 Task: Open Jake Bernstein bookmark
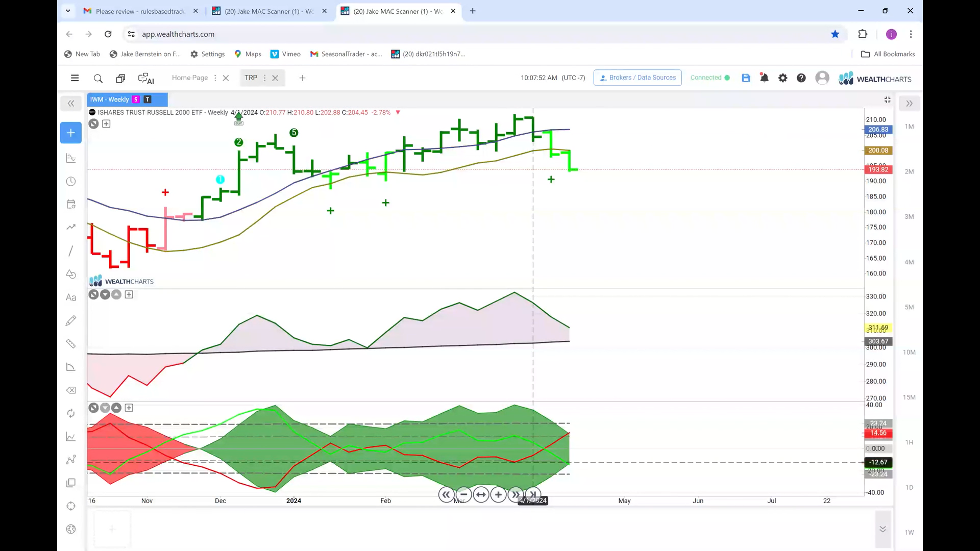point(145,54)
